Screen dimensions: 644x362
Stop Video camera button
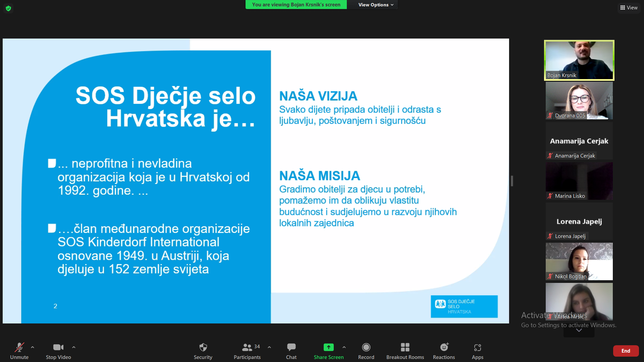coord(58,351)
